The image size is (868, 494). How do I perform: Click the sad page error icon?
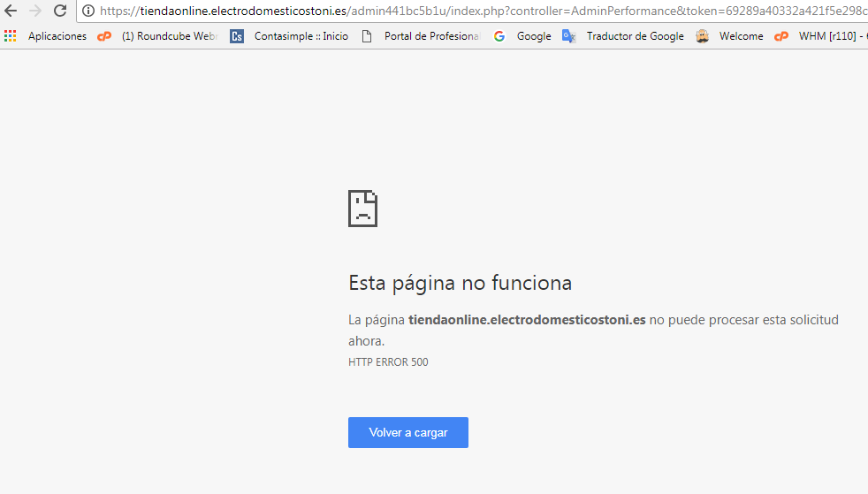pos(362,209)
